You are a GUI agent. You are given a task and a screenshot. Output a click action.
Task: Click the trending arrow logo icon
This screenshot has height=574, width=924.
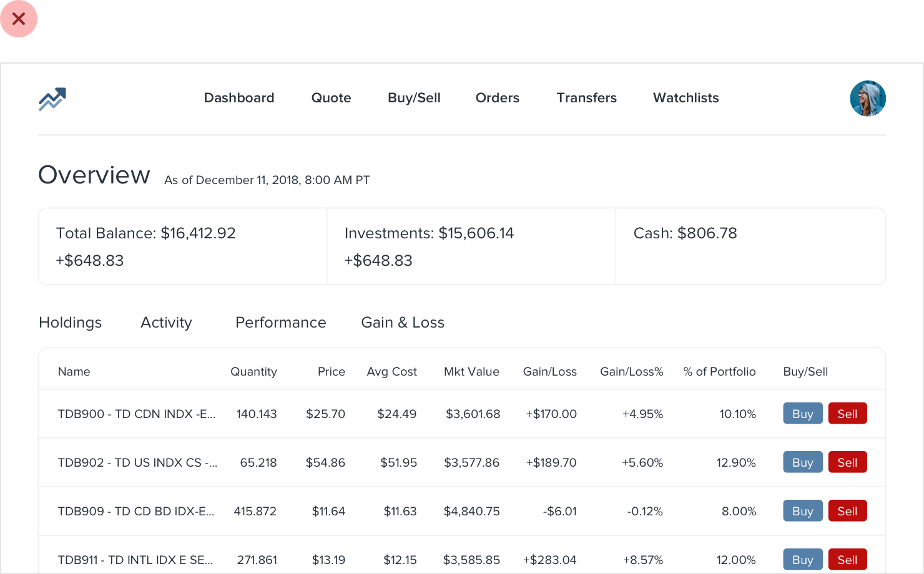(x=52, y=99)
